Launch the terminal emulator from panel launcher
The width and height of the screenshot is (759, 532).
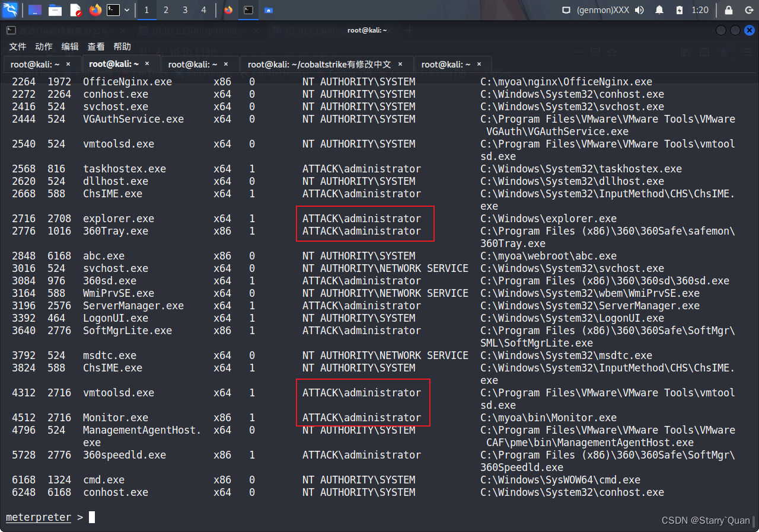113,10
